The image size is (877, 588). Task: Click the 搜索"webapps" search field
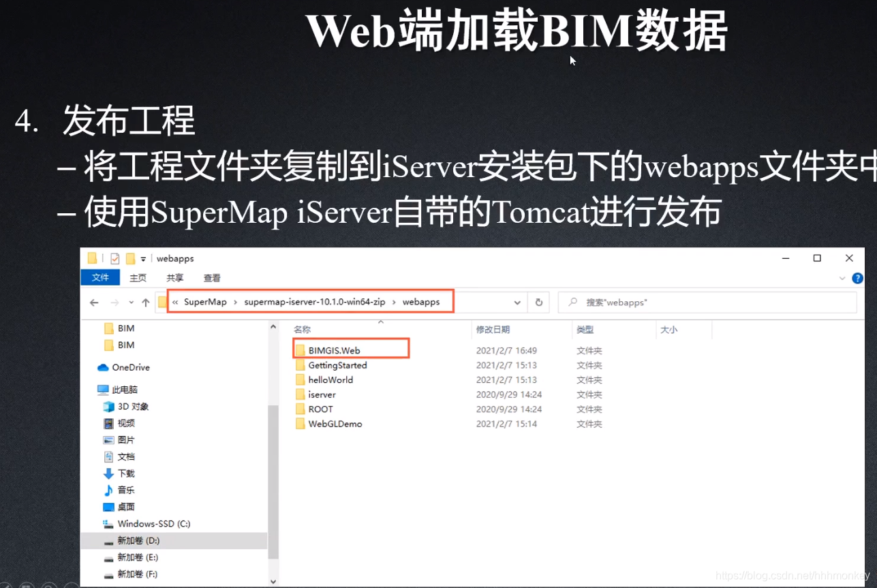pos(707,302)
